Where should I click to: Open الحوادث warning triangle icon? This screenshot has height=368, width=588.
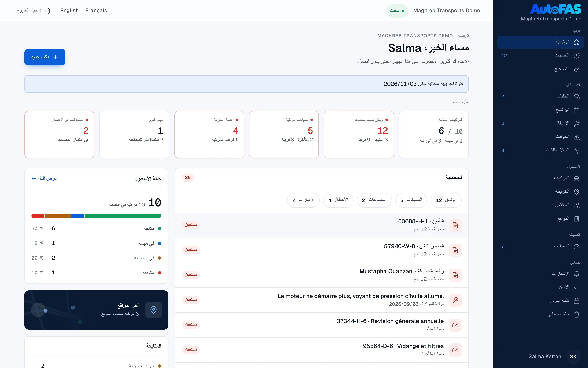[x=576, y=137]
